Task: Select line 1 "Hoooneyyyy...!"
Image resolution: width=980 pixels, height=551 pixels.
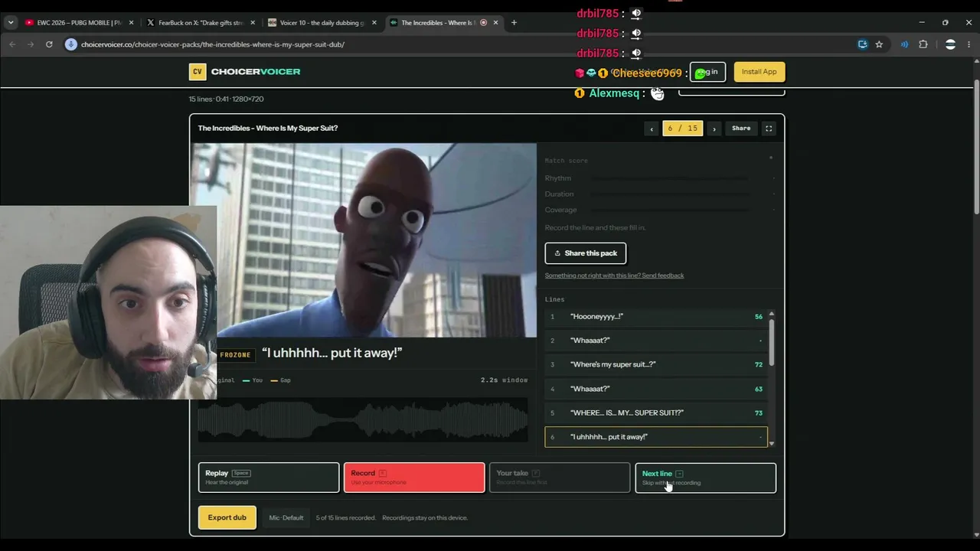Action: tap(655, 317)
